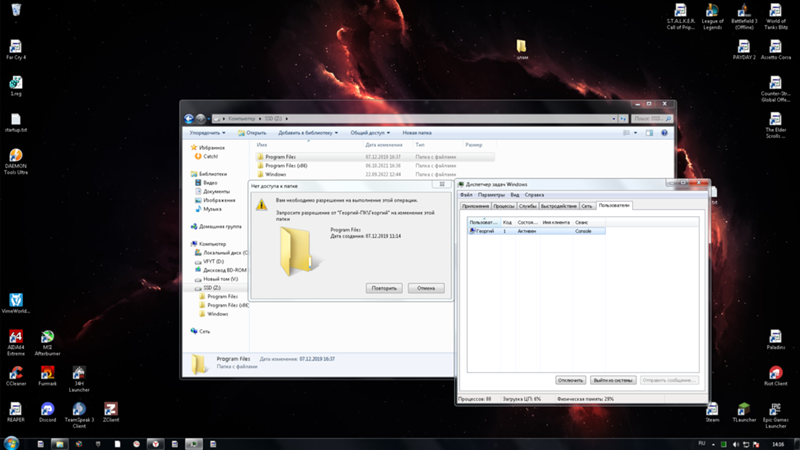Image resolution: width=800 pixels, height=450 pixels.
Task: Open Epic Games Launcher shortcut
Action: coord(776,415)
